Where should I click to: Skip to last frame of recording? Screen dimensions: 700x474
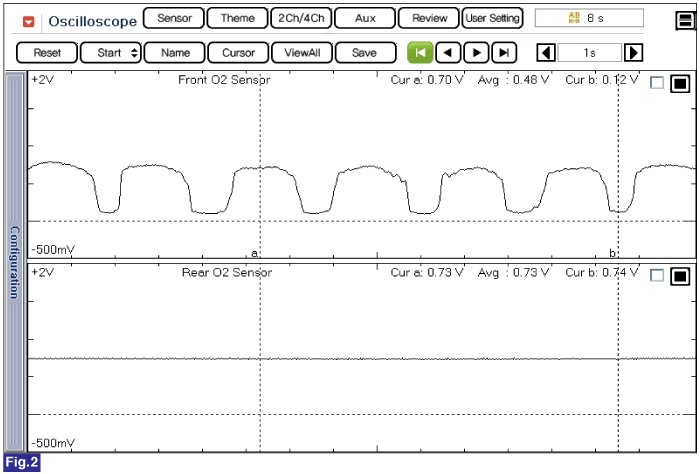(x=506, y=53)
